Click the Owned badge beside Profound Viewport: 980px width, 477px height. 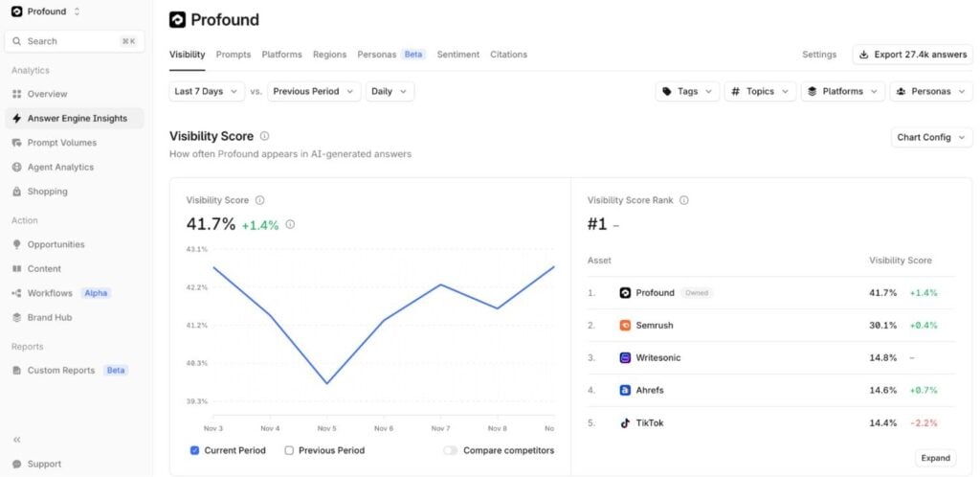click(x=697, y=292)
